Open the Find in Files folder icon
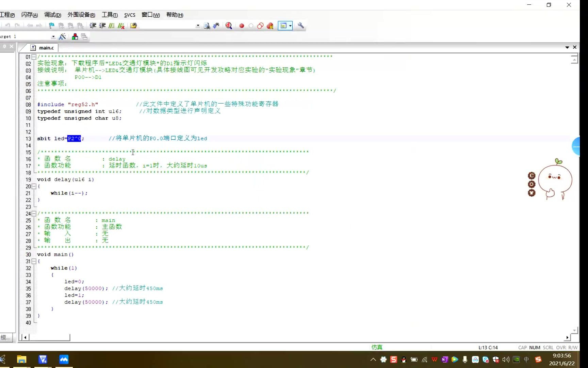The image size is (588, 368). (133, 26)
